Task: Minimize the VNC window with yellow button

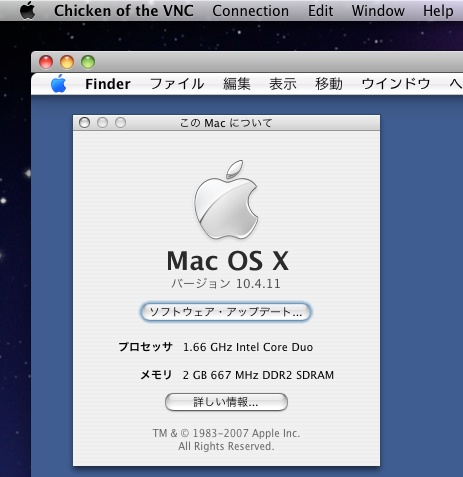Action: point(67,62)
